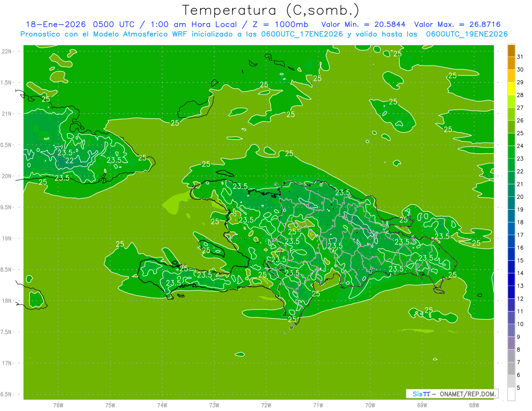This screenshot has height=411, width=532.
Task: Click the '7.5N' latitude axis label
Action: (7, 332)
